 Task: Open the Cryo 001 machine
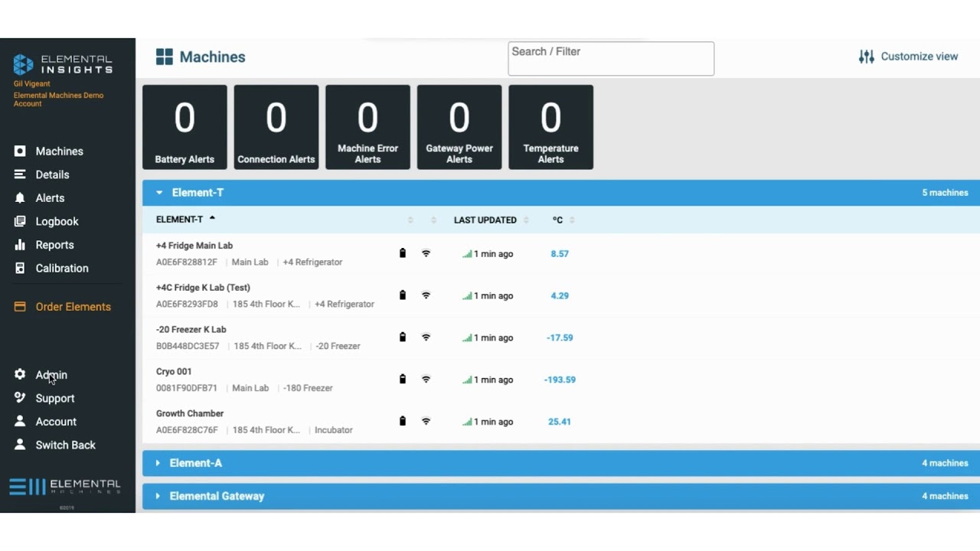[x=174, y=372]
